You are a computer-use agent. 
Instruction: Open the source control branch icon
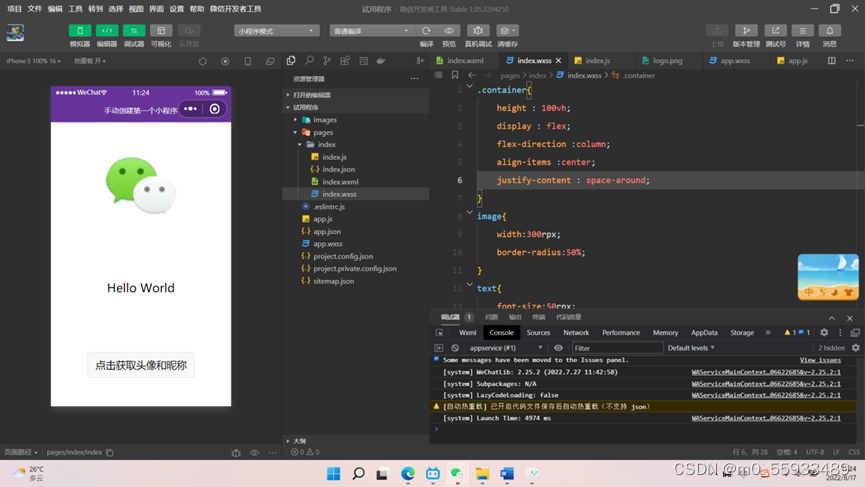point(327,61)
